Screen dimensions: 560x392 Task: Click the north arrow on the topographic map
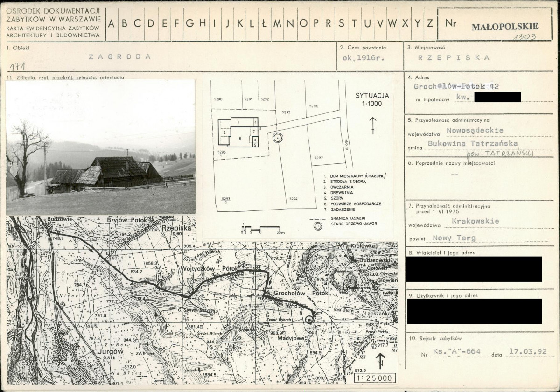pos(381,361)
